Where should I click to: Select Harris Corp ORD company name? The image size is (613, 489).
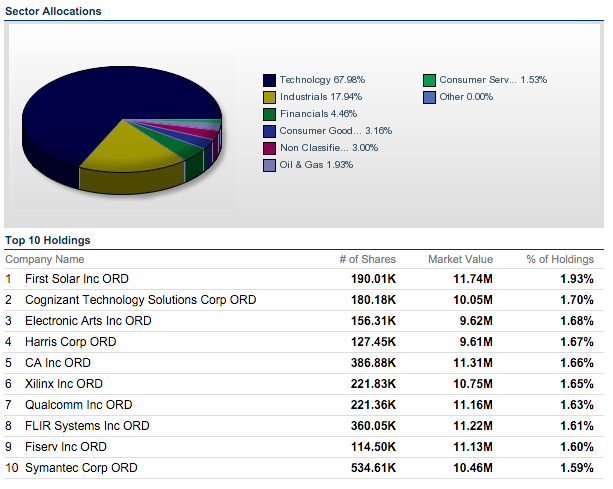70,342
